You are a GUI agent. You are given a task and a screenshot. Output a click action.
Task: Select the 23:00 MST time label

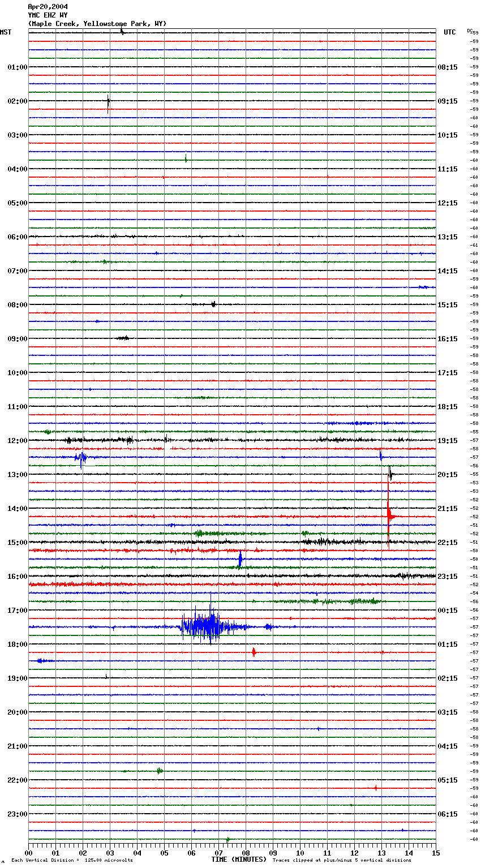tap(18, 814)
